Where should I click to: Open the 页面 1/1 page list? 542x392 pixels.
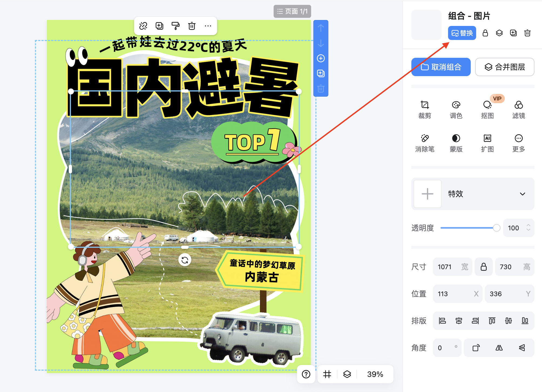292,12
